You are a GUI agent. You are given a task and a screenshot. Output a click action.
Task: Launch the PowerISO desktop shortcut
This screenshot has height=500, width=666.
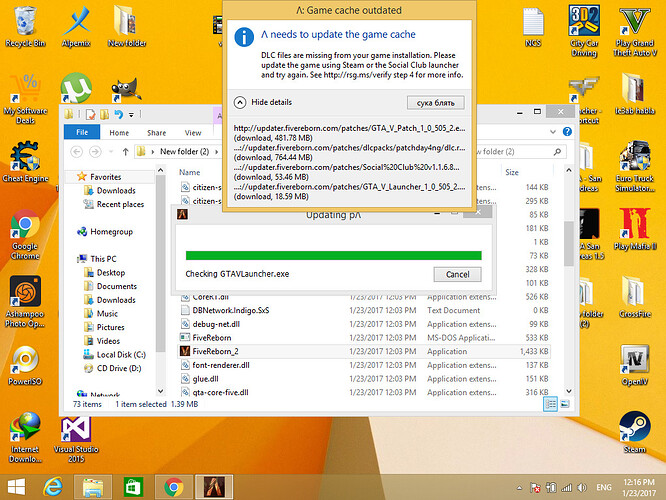[25, 366]
